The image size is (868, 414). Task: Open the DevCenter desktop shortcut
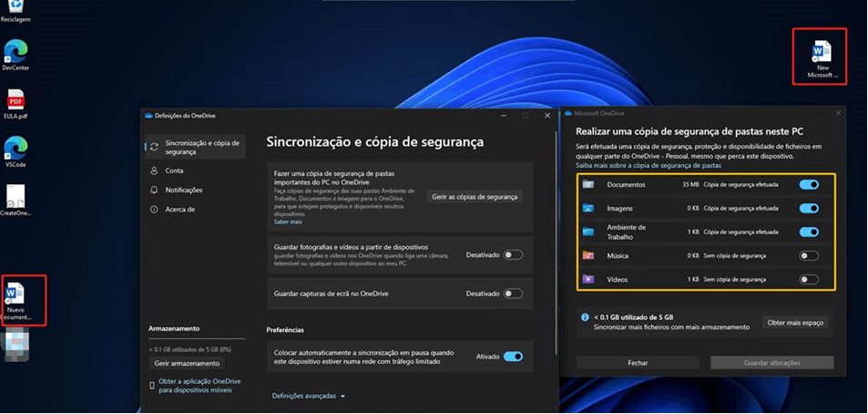pyautogui.click(x=15, y=56)
